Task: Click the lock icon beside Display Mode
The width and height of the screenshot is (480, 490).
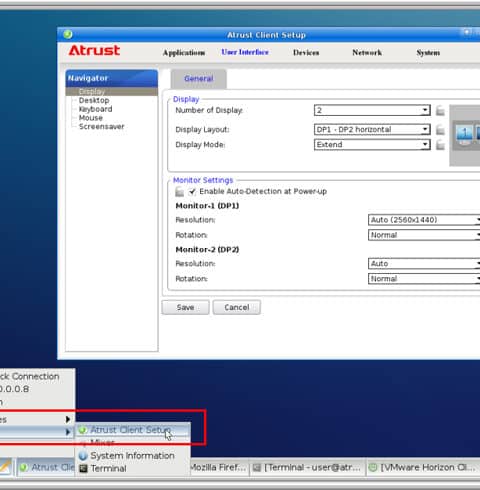Action: coord(440,145)
